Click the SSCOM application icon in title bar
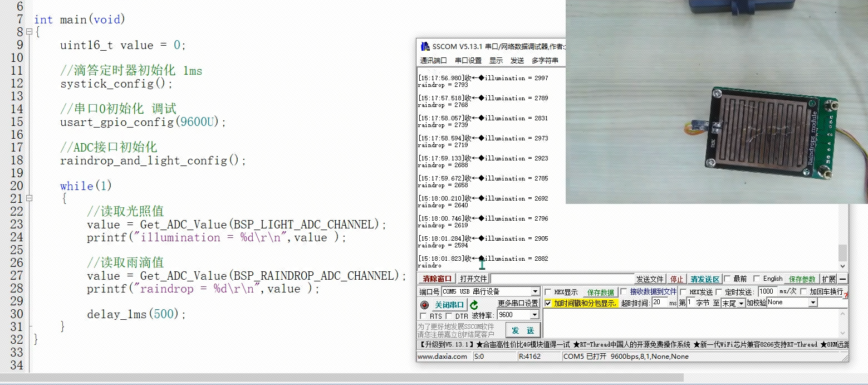This screenshot has height=385, width=868. click(x=425, y=46)
